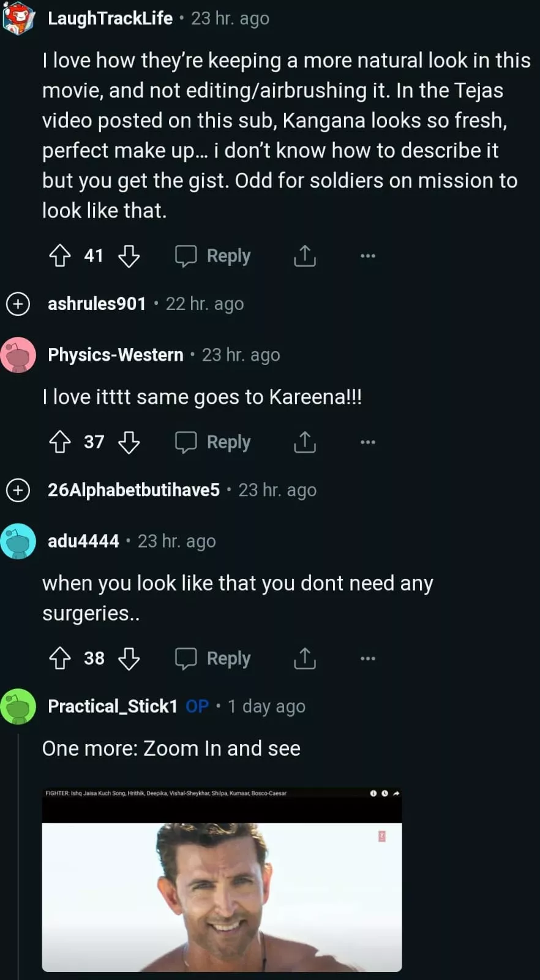
Task: Open Practical_Stick1's profile
Action: pos(113,706)
